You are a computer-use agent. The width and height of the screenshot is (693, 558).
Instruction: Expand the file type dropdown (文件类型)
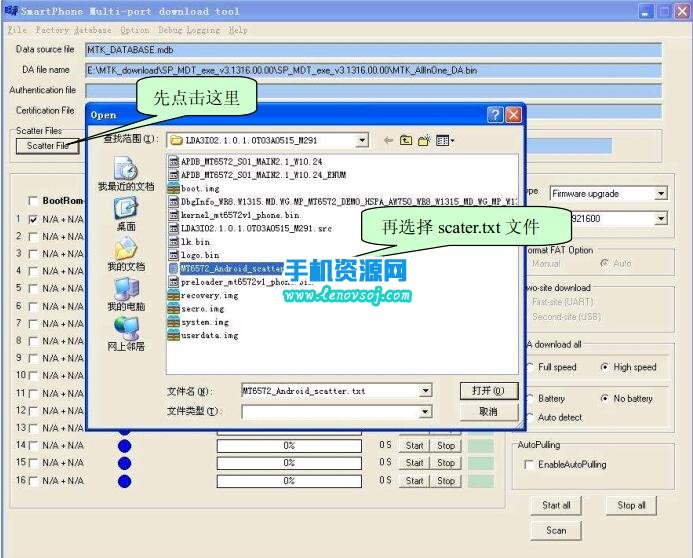tap(425, 412)
